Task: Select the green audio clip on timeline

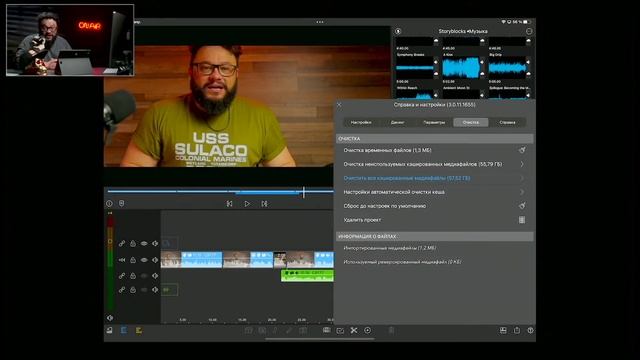Action: click(x=307, y=276)
